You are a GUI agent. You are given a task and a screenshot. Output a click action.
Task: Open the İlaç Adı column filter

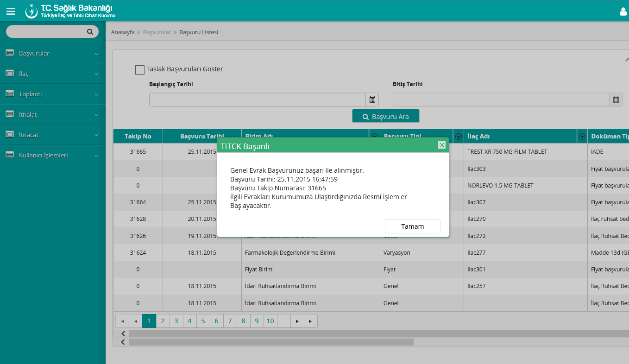[x=582, y=137]
